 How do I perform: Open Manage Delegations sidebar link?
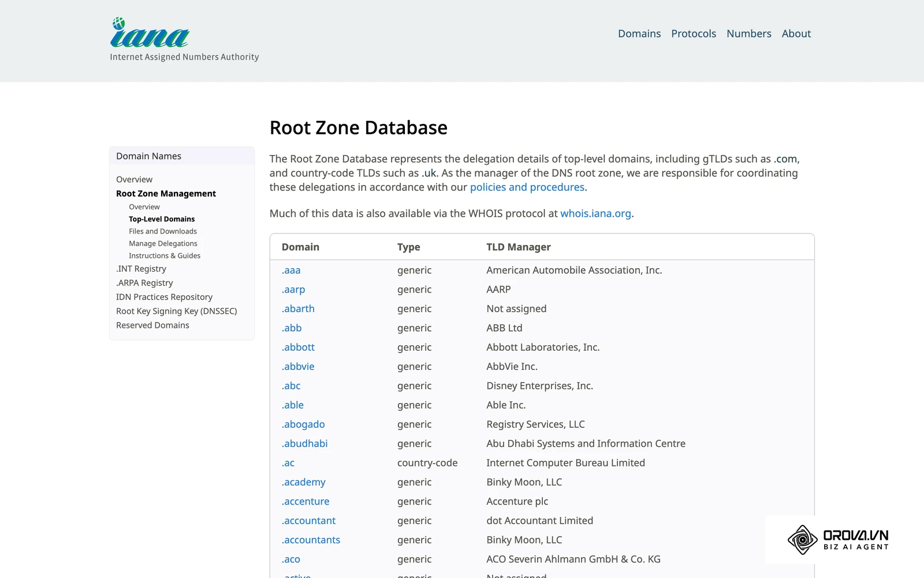coord(163,243)
